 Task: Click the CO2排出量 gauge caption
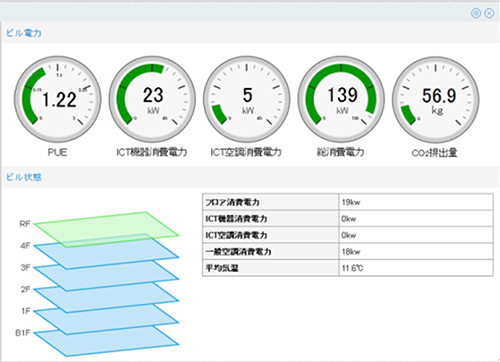click(434, 153)
